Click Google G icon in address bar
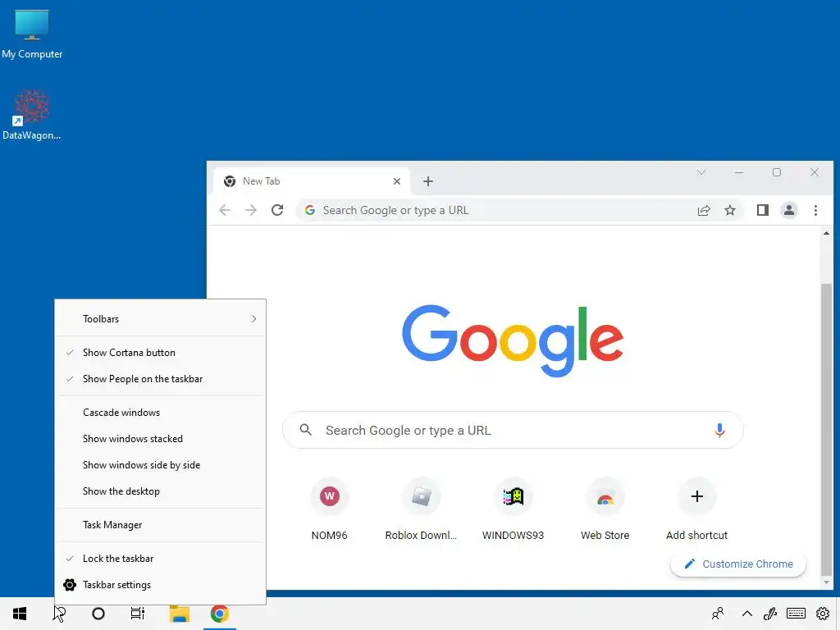 point(309,210)
